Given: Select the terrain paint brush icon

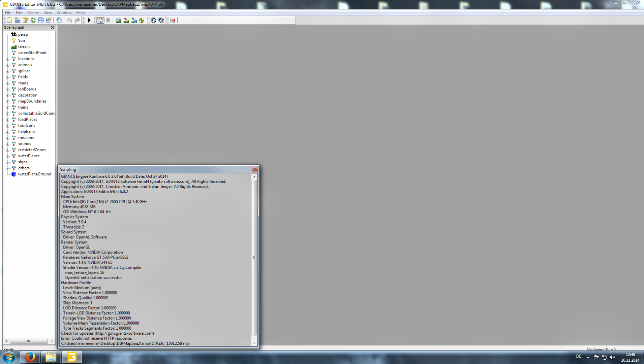Looking at the screenshot, I should 126,20.
